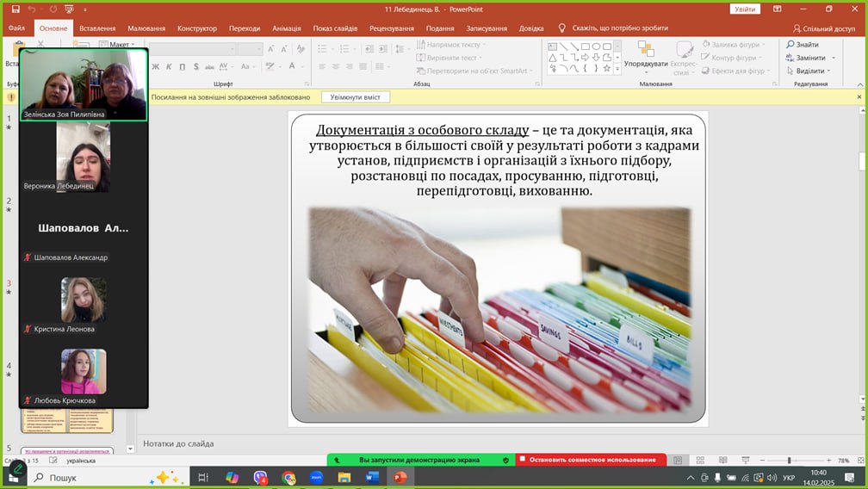
Task: Toggle italic formatting in the font group
Action: click(168, 67)
